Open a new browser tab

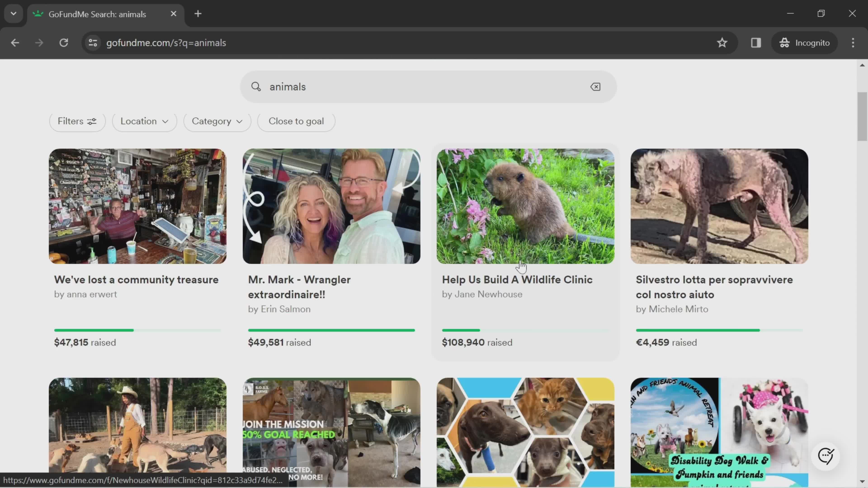click(x=198, y=14)
